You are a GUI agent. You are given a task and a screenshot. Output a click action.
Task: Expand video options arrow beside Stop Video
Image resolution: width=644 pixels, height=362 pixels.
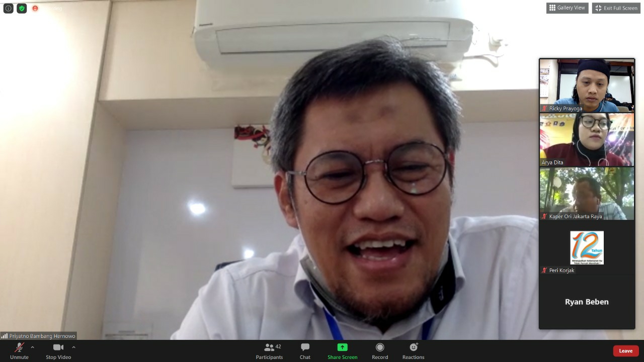pos(73,347)
